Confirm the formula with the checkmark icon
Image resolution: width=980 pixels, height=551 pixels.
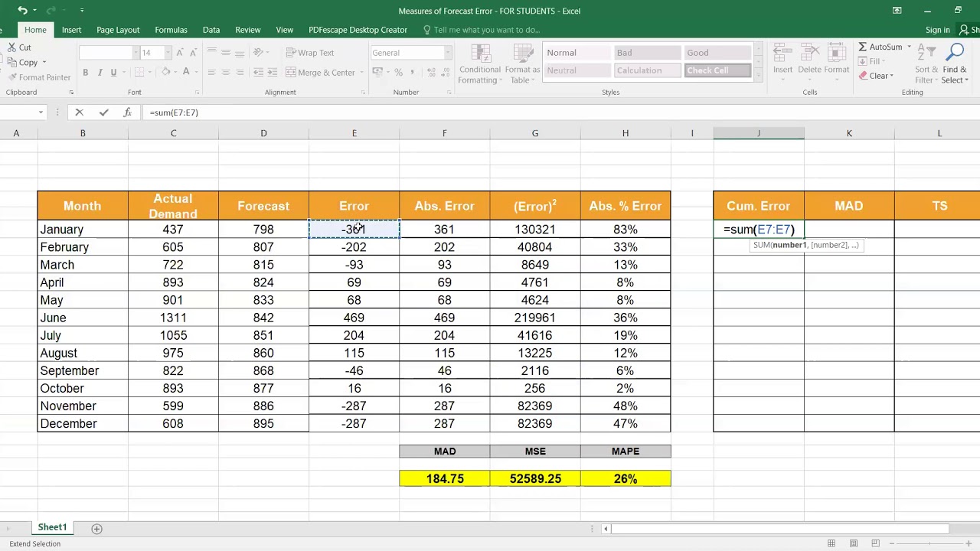pos(103,112)
